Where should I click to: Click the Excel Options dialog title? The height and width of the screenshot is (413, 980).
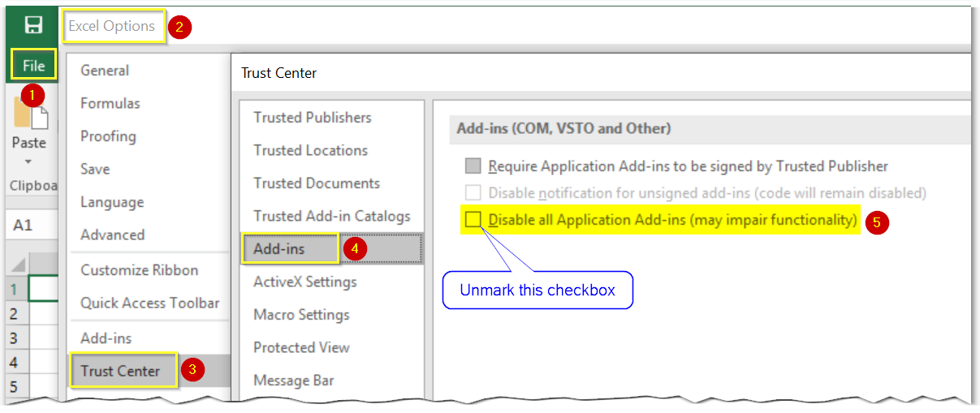point(112,26)
